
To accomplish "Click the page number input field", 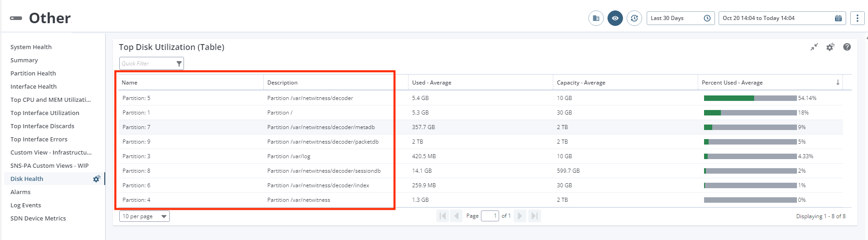I will [490, 216].
